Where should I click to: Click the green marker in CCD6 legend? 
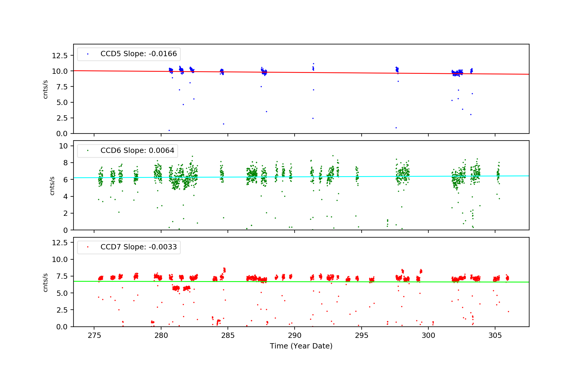88,151
